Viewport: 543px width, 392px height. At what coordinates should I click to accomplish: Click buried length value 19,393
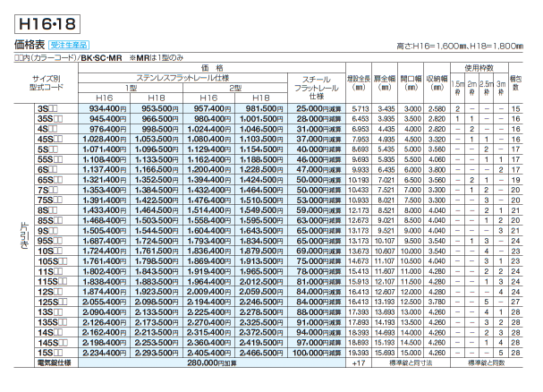pos(359,353)
